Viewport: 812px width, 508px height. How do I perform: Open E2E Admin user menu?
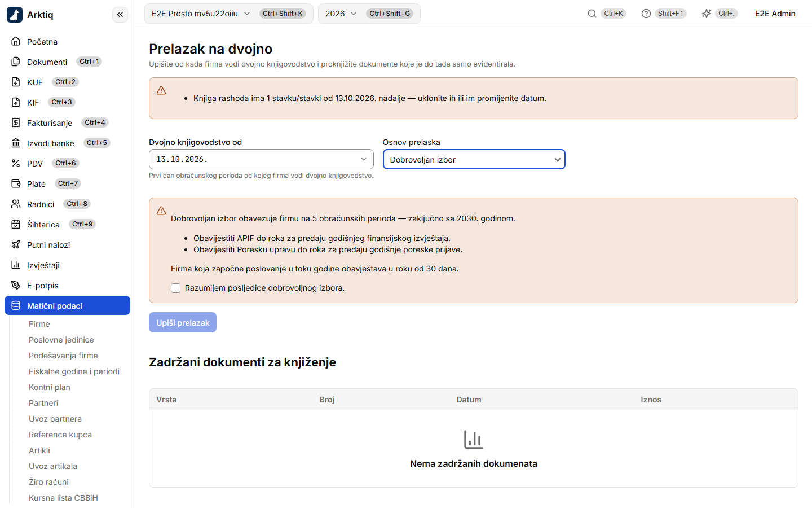click(x=775, y=14)
